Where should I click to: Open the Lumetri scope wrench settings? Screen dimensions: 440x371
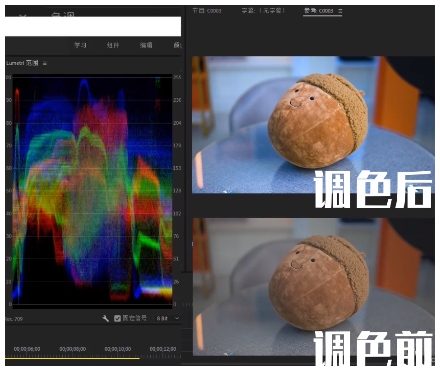(x=105, y=319)
